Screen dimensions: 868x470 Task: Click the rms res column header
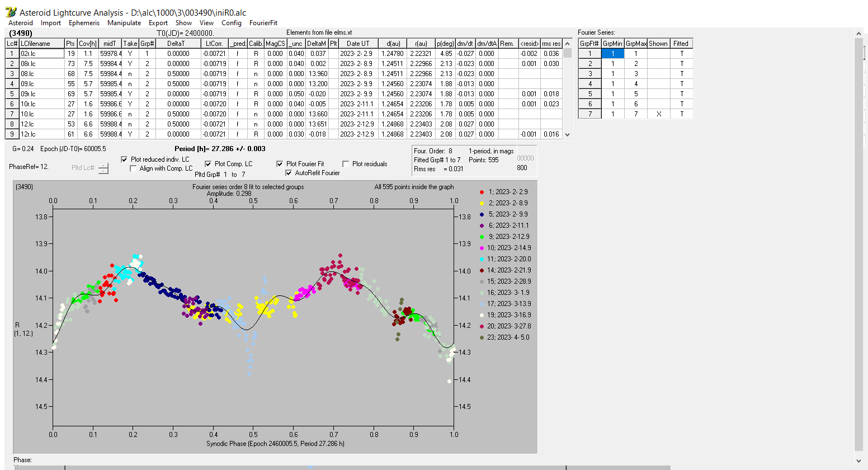(551, 44)
